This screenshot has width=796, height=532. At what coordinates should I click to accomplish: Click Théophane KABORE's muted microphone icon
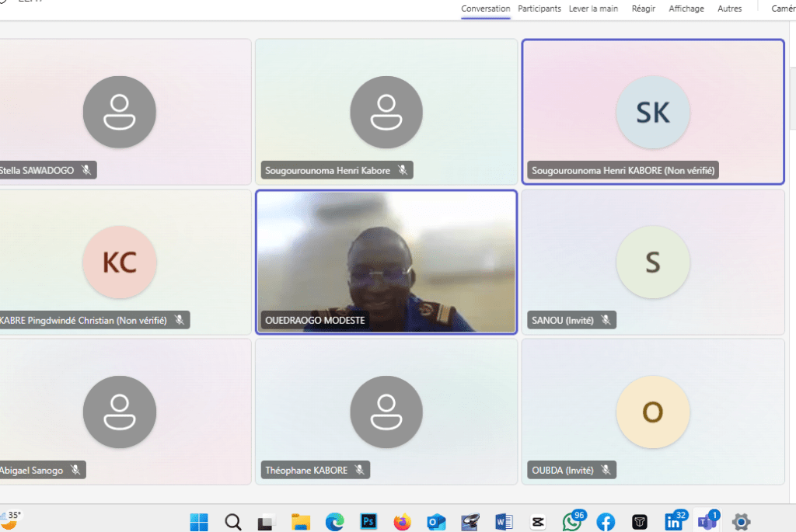point(360,470)
